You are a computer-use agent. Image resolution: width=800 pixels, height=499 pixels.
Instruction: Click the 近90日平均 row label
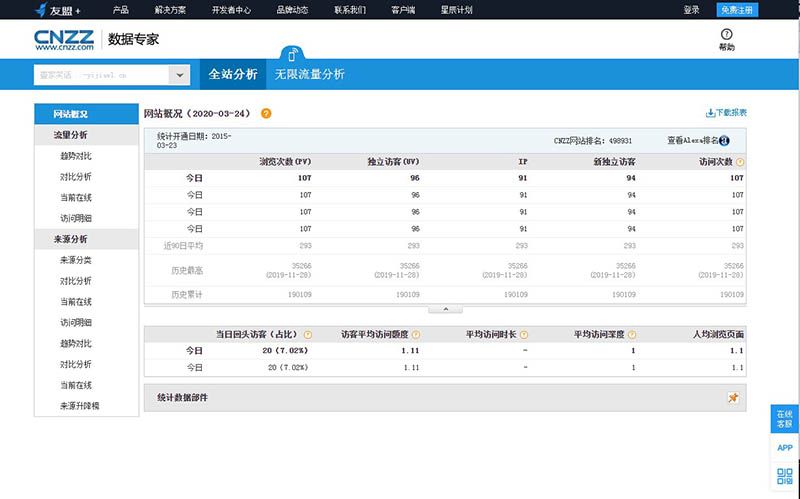(x=183, y=246)
